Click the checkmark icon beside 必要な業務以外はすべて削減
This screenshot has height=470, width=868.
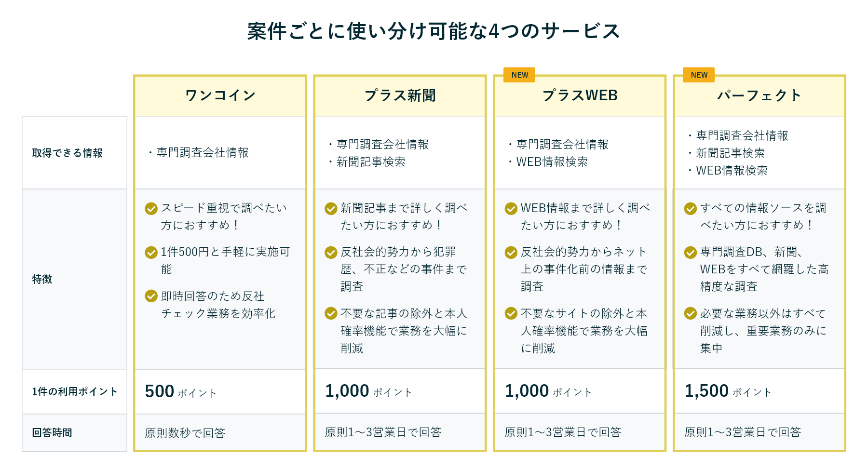(691, 313)
